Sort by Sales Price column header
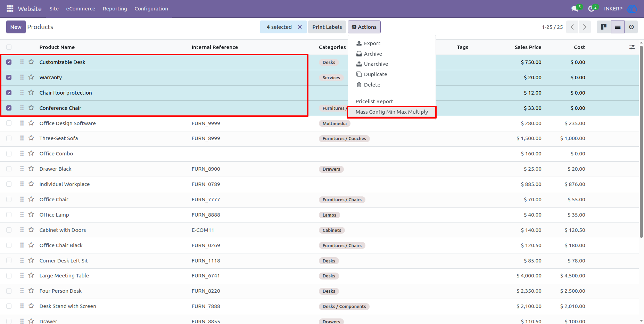 click(528, 47)
